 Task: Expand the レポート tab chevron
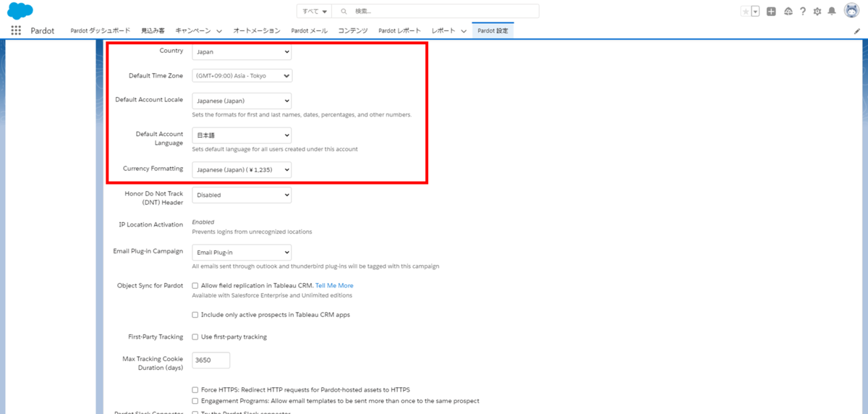[x=463, y=31]
